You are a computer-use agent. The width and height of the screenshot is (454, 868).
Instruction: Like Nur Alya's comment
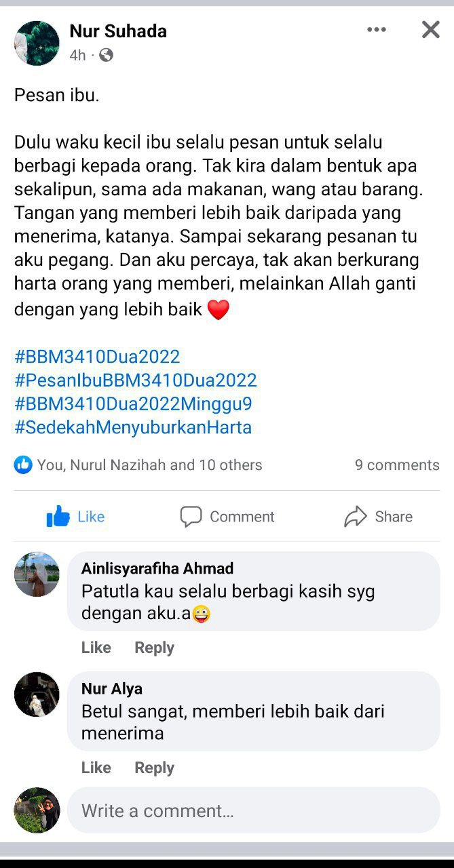coord(96,768)
